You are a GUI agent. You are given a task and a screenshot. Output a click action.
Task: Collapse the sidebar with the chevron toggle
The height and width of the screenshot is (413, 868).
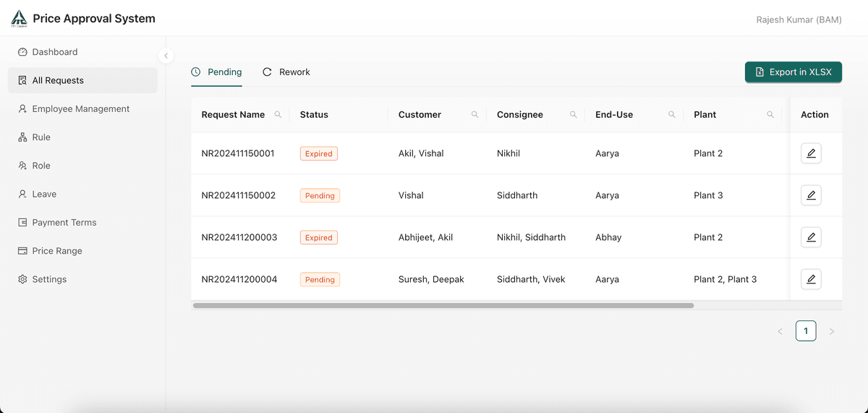tap(166, 56)
